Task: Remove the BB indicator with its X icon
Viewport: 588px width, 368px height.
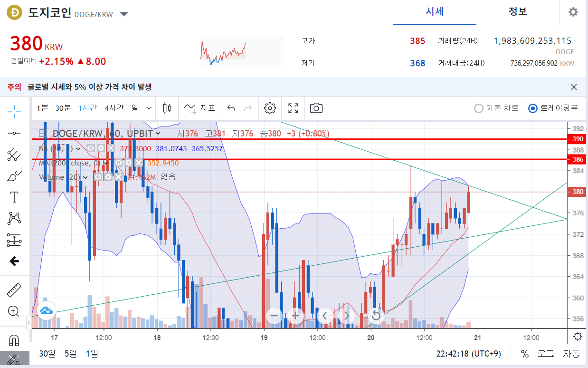Action: tap(110, 148)
